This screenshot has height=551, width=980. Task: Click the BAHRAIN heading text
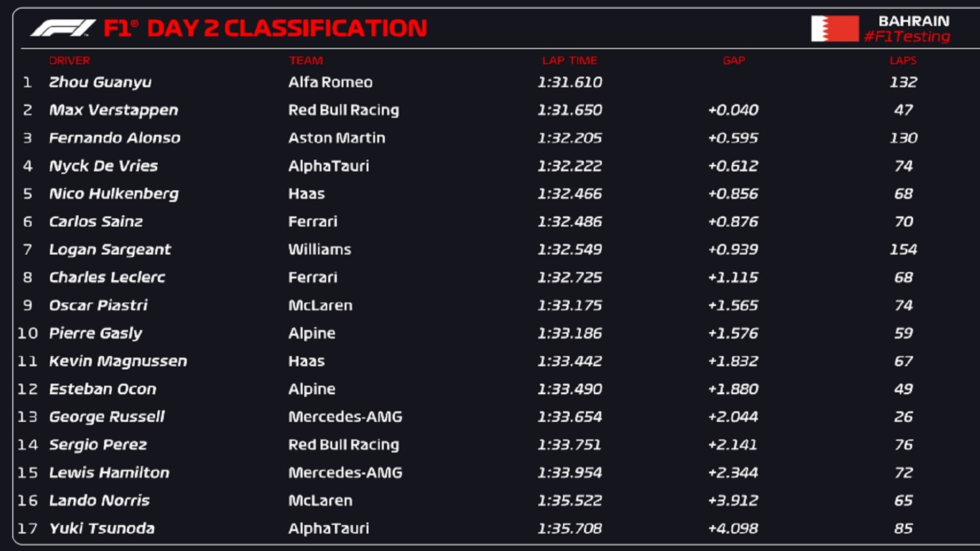pyautogui.click(x=914, y=21)
